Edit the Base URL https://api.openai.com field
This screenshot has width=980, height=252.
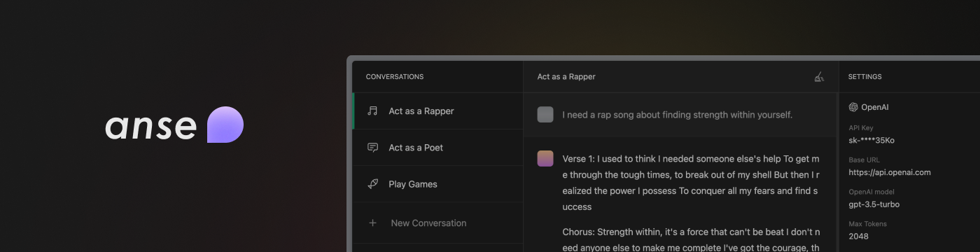point(889,172)
